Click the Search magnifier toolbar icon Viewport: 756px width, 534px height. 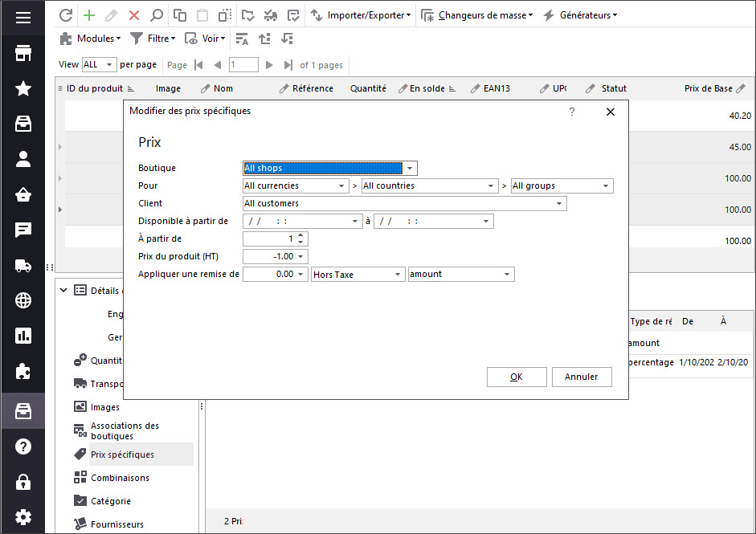[156, 15]
